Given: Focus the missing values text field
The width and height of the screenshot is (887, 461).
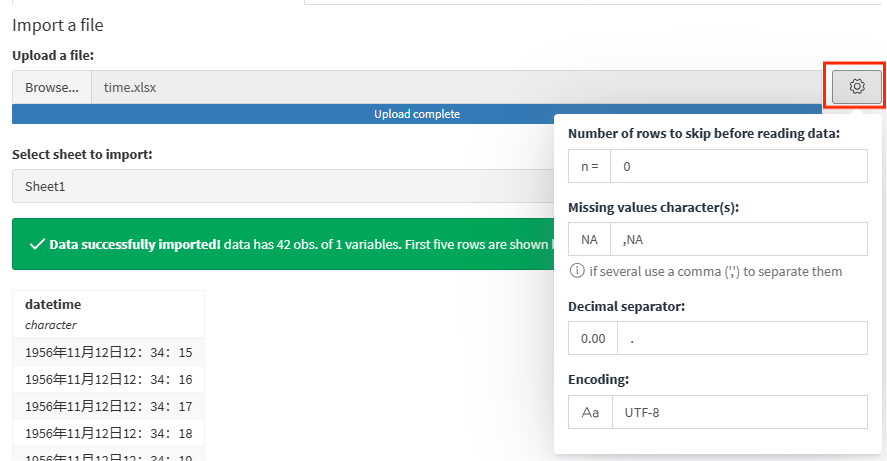Looking at the screenshot, I should click(738, 239).
